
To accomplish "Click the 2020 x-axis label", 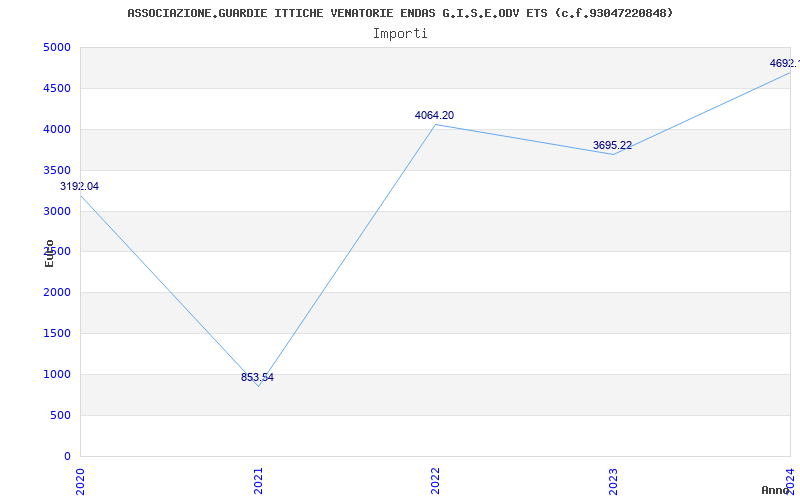I will [x=80, y=481].
